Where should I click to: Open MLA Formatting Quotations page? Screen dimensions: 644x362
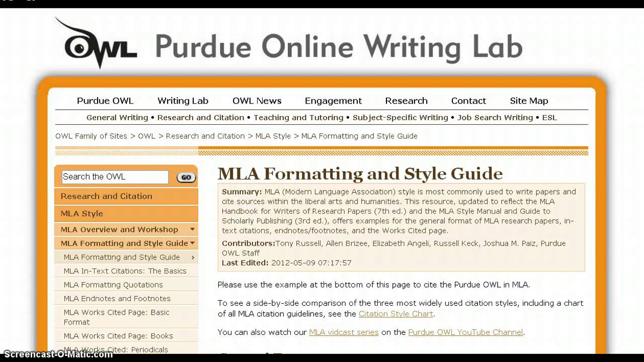113,285
